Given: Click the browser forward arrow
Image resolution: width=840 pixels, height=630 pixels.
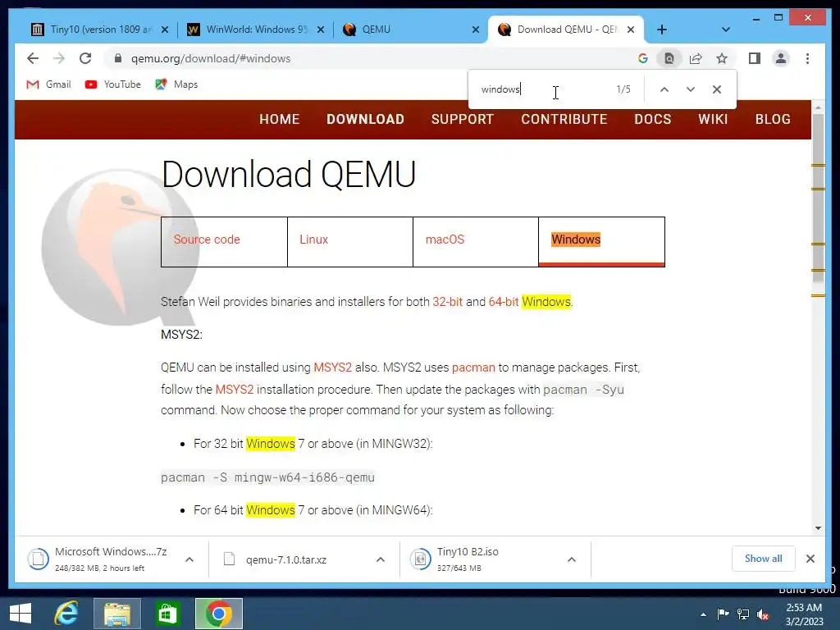Looking at the screenshot, I should tap(59, 58).
